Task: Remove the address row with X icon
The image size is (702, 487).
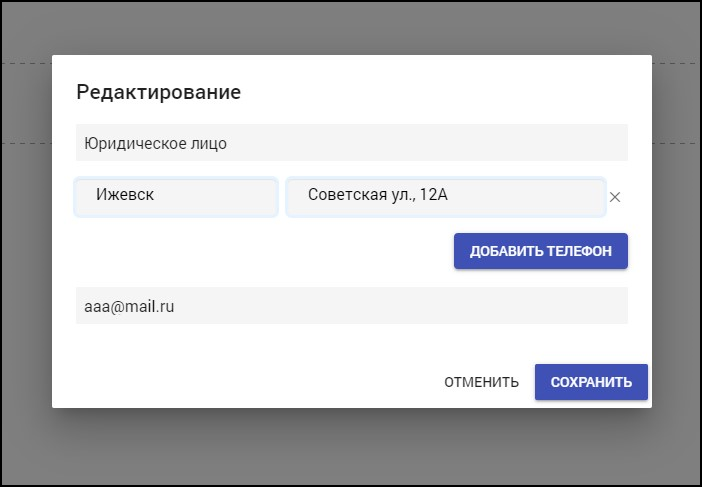Action: [615, 197]
